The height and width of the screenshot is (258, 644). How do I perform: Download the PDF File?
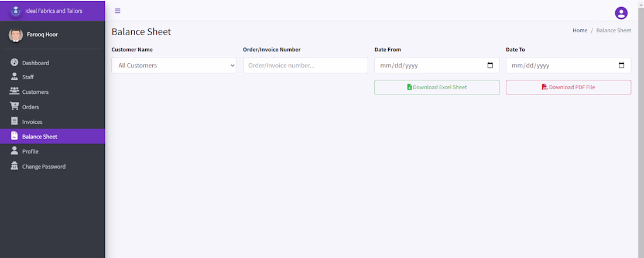(568, 87)
